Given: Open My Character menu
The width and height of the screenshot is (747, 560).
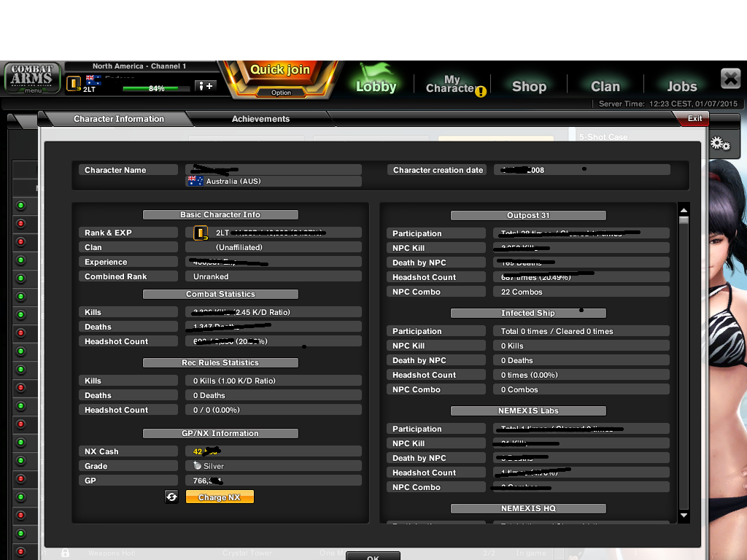Looking at the screenshot, I should pos(452,84).
